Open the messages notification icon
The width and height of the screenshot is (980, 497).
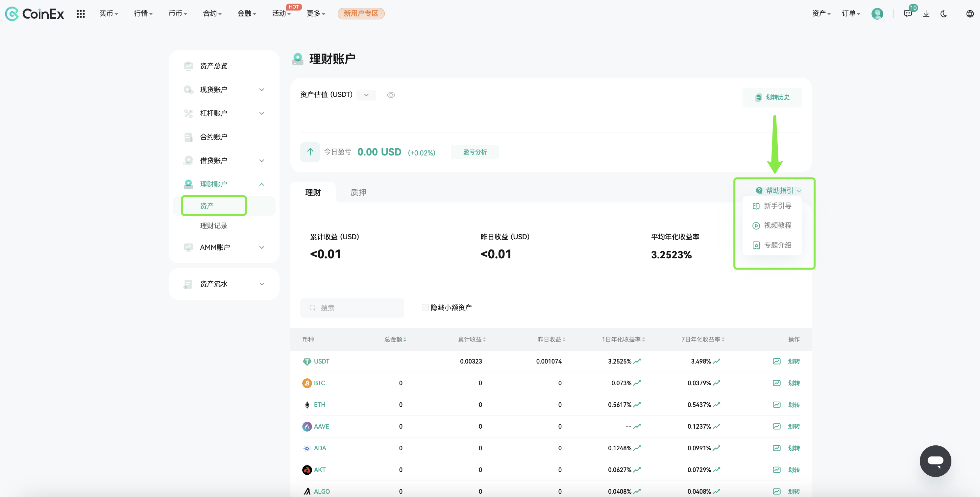(908, 14)
